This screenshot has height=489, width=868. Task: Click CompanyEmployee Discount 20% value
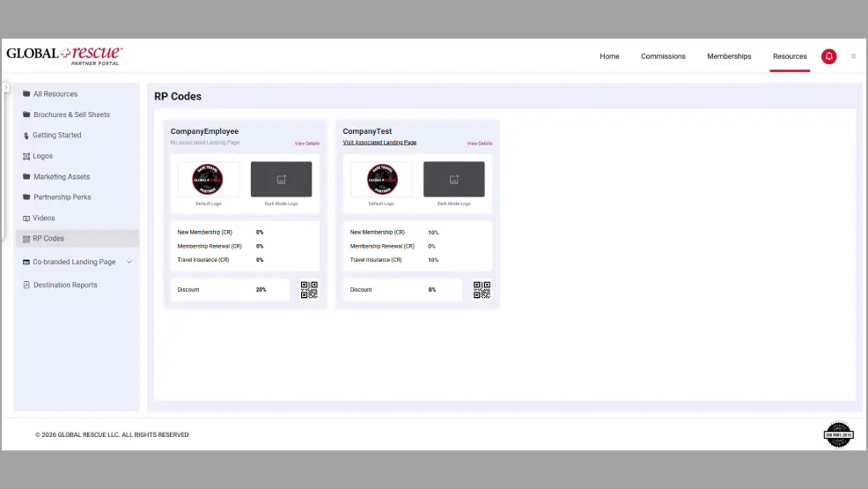pos(261,290)
